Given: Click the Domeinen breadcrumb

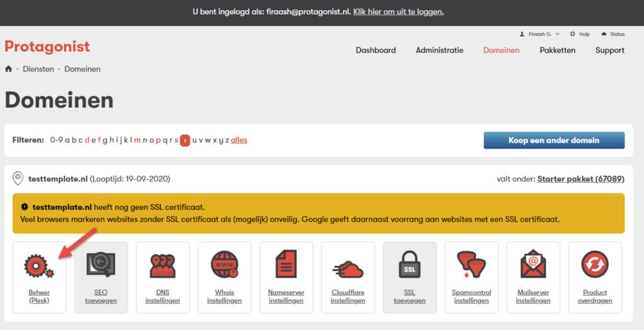Looking at the screenshot, I should (x=82, y=69).
